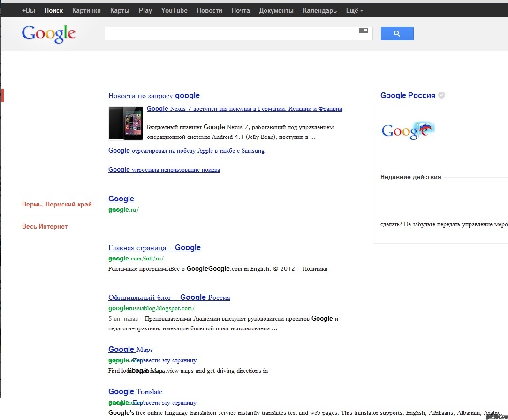508x420 pixels.
Task: Open Почта in the navigation bar
Action: (x=241, y=10)
